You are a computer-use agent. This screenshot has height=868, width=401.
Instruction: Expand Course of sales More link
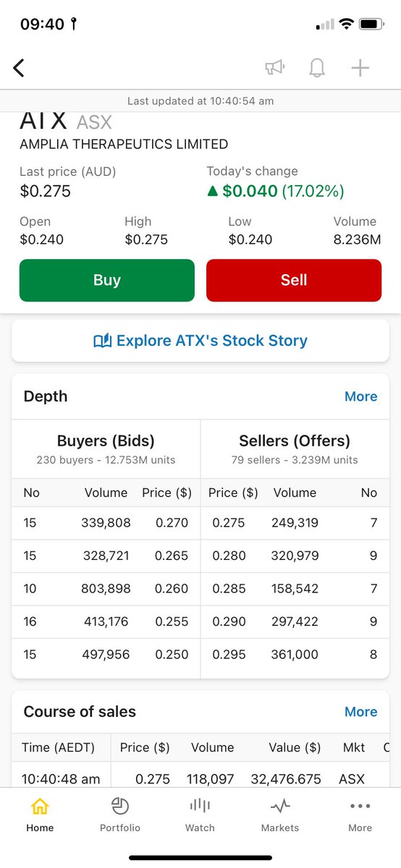360,712
